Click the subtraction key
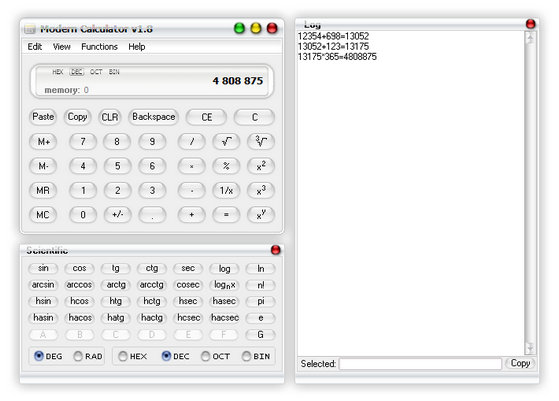This screenshot has height=401, width=559. [x=191, y=190]
